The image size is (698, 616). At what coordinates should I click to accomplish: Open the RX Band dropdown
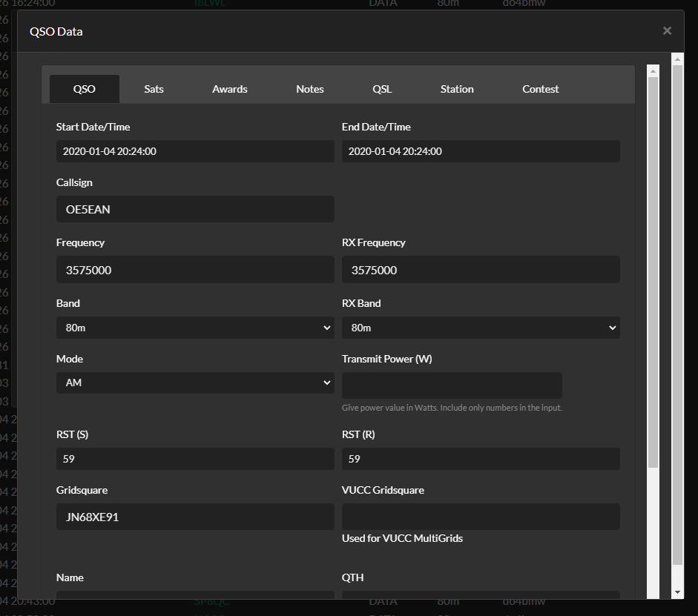(x=480, y=327)
